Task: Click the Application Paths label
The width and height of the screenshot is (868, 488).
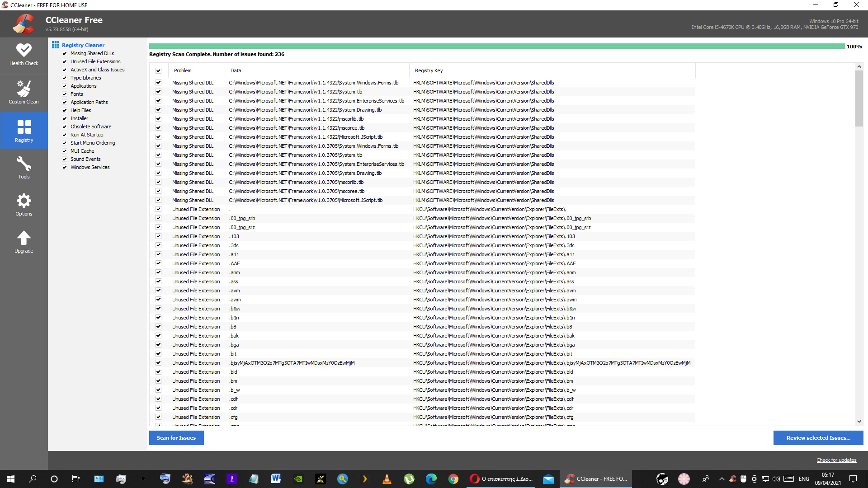Action: point(89,102)
